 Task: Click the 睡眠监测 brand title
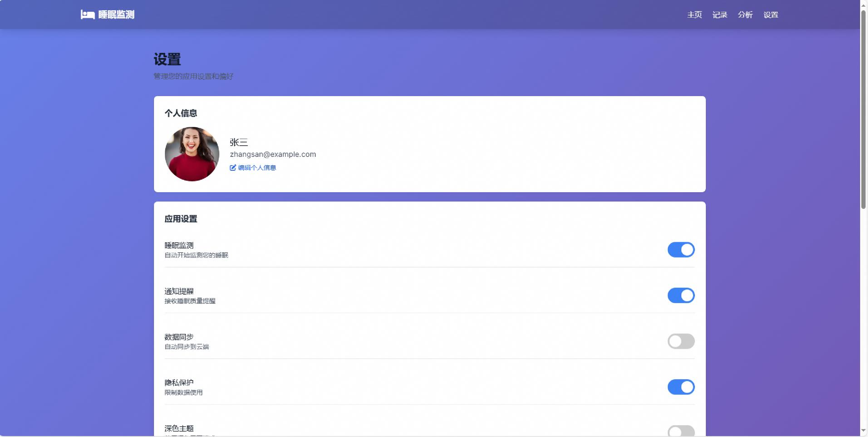point(116,15)
